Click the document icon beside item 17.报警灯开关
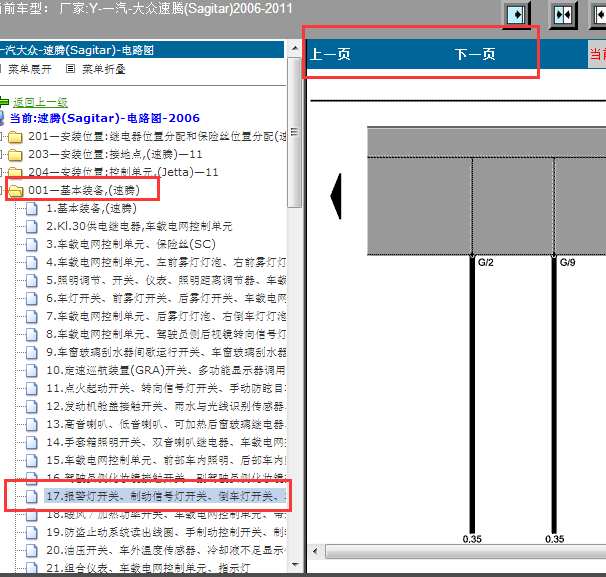 point(32,496)
